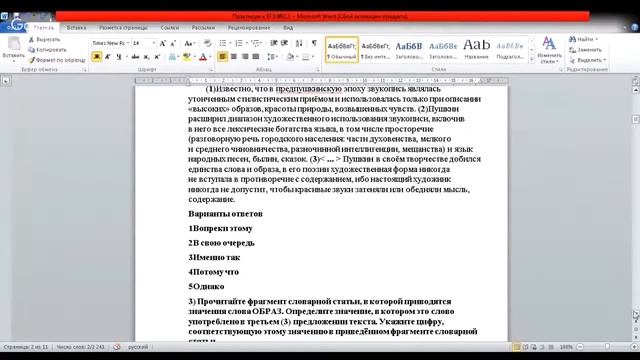The height and width of the screenshot is (360, 640).
Task: Apply the Название title style
Action: pyautogui.click(x=476, y=50)
